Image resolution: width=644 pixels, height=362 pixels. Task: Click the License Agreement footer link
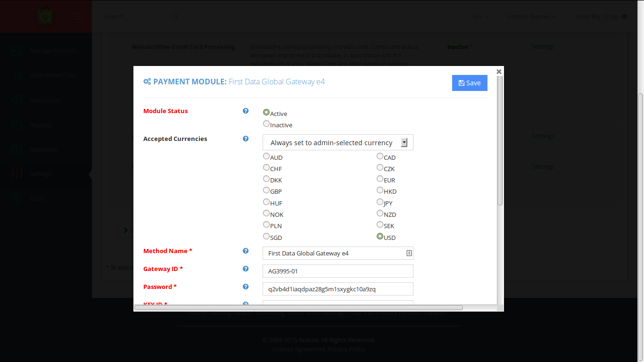pos(299,349)
